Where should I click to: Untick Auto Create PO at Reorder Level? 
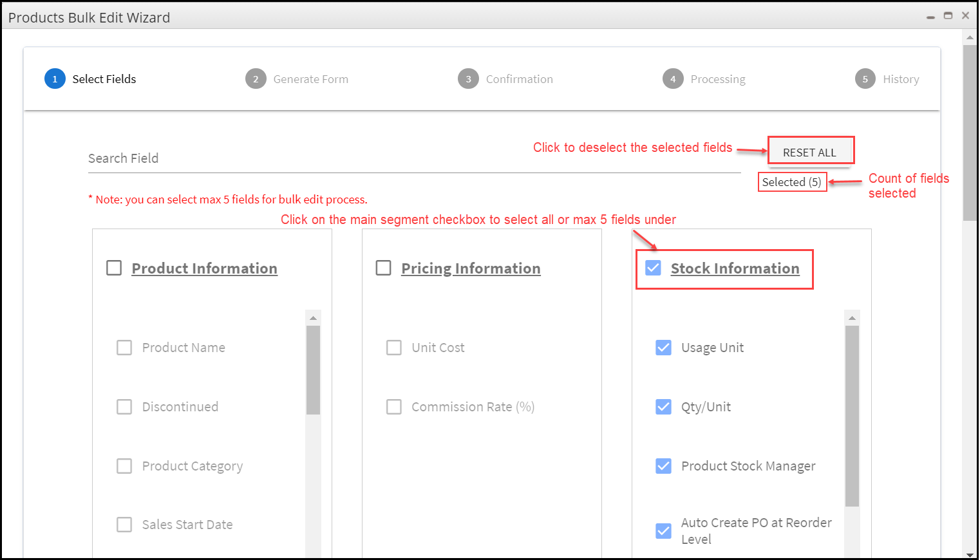663,530
